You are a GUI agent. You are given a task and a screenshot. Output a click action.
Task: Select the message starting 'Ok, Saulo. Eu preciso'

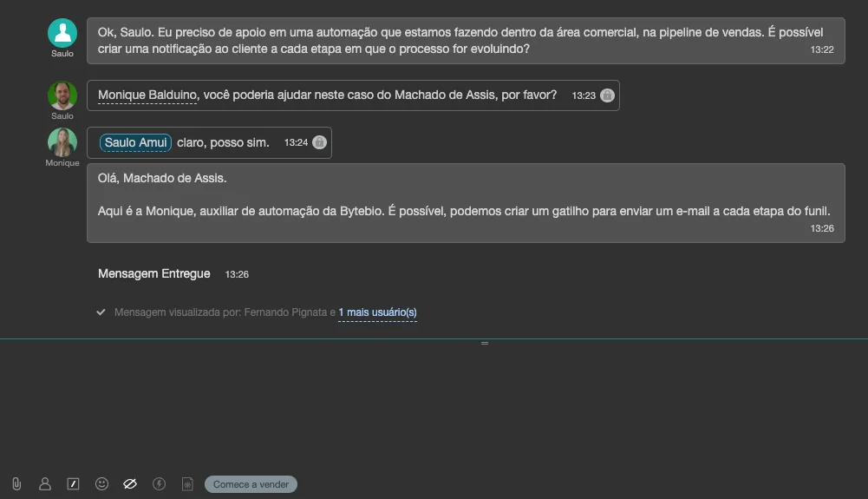[467, 41]
